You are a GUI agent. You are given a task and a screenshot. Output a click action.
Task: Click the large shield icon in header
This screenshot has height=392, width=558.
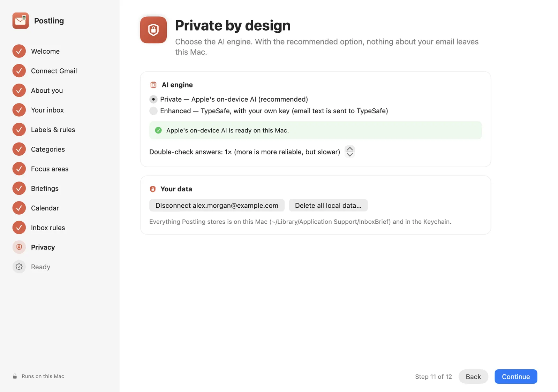153,30
